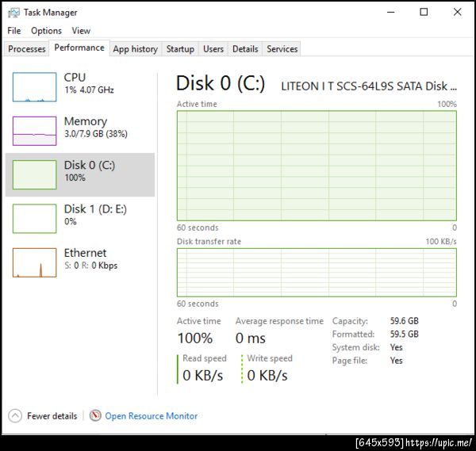The width and height of the screenshot is (476, 451).
Task: Select the Performance tab
Action: 79,48
